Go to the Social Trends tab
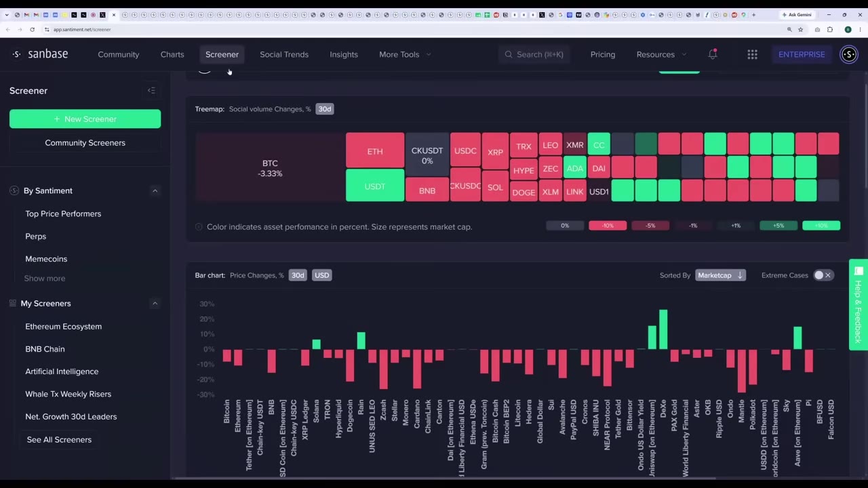This screenshot has height=488, width=868. [284, 54]
